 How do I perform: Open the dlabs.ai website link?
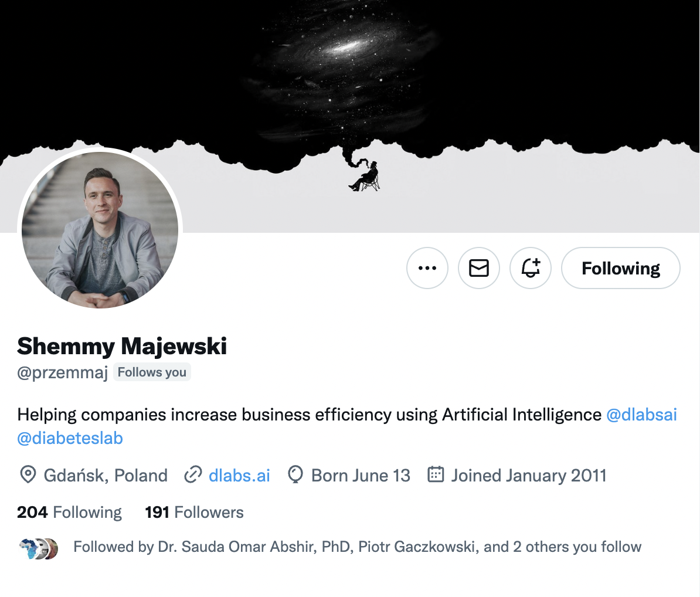[x=239, y=475]
